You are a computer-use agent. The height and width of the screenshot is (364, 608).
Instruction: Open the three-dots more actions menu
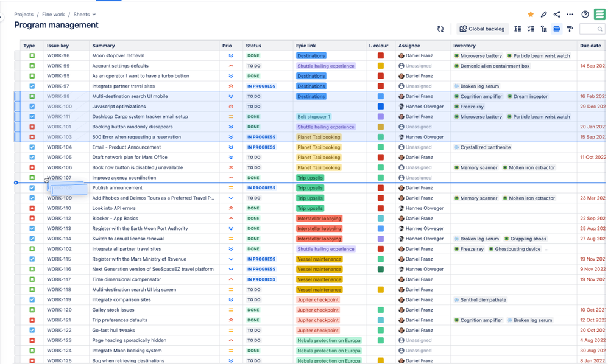570,15
